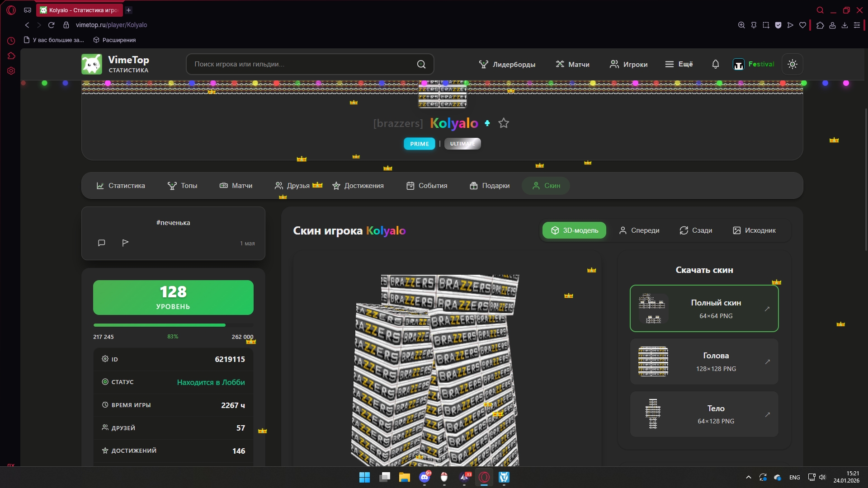868x488 pixels.
Task: Expand the Ещё hamburger menu
Action: pyautogui.click(x=679, y=64)
